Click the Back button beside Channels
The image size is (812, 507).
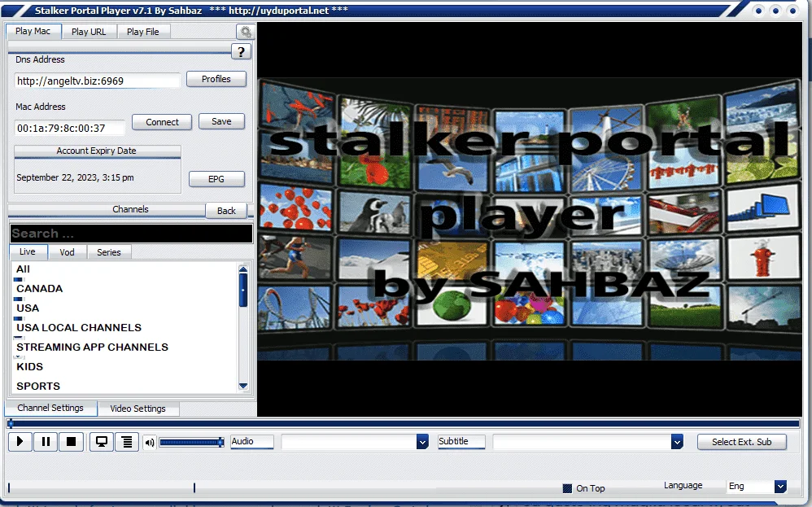(226, 211)
